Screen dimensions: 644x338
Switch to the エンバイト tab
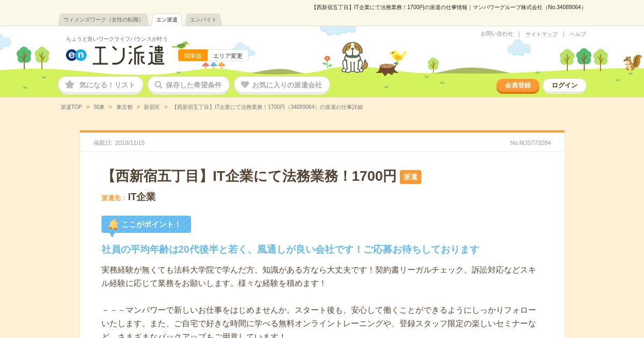pyautogui.click(x=203, y=20)
